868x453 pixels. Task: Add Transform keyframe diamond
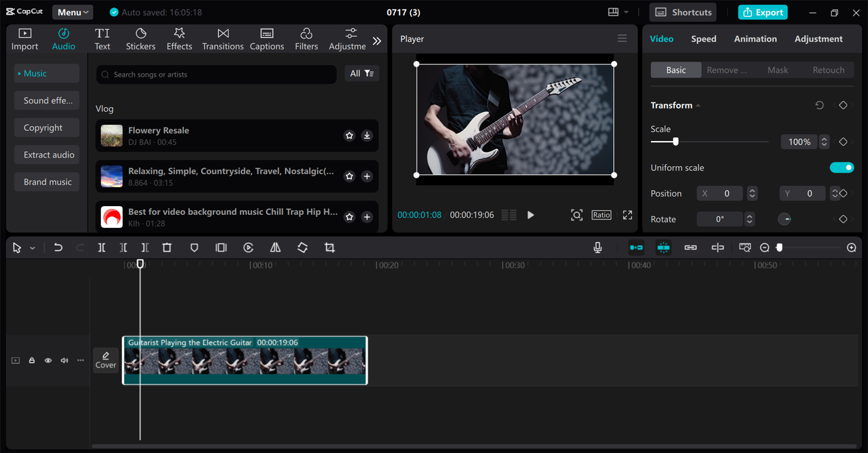843,105
